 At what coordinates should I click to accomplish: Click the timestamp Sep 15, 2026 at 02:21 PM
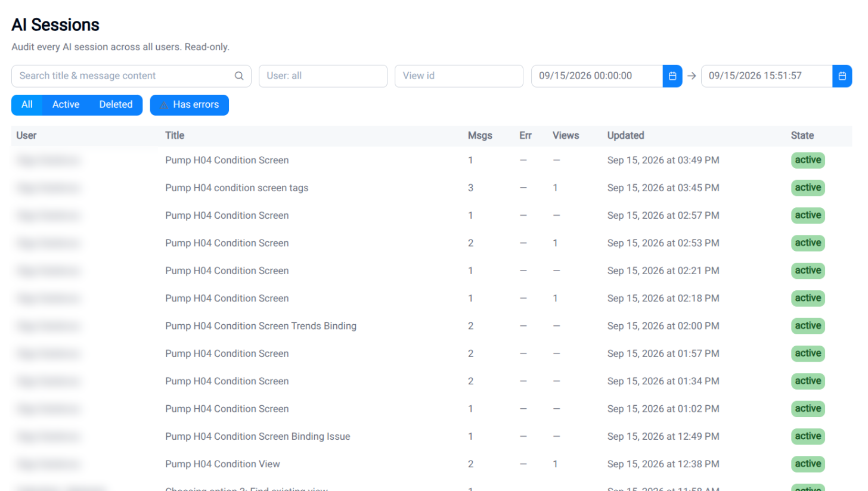point(663,271)
